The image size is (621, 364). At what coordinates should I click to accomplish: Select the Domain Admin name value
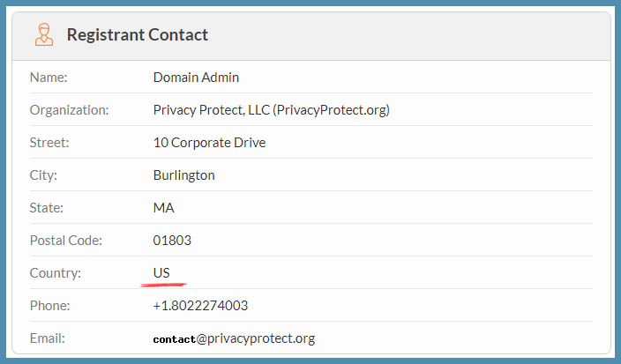click(196, 78)
